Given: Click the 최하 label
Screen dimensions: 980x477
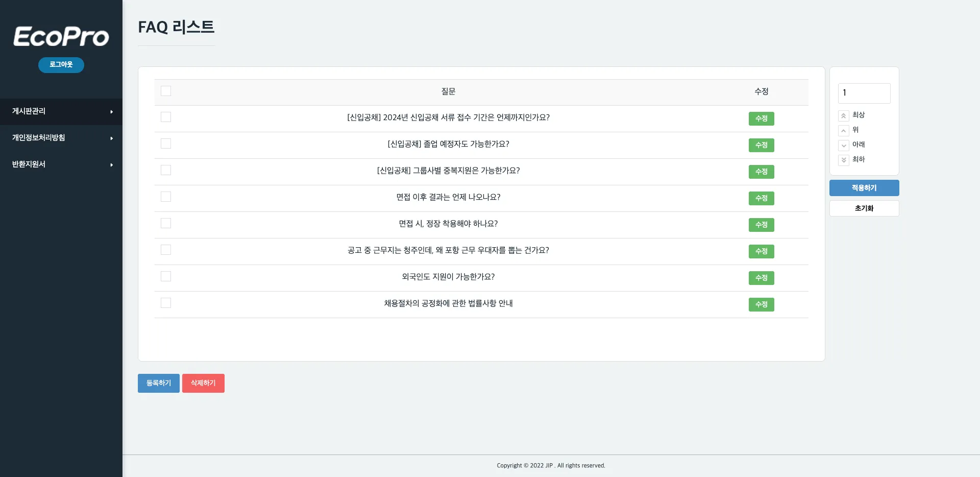Looking at the screenshot, I should pos(859,159).
